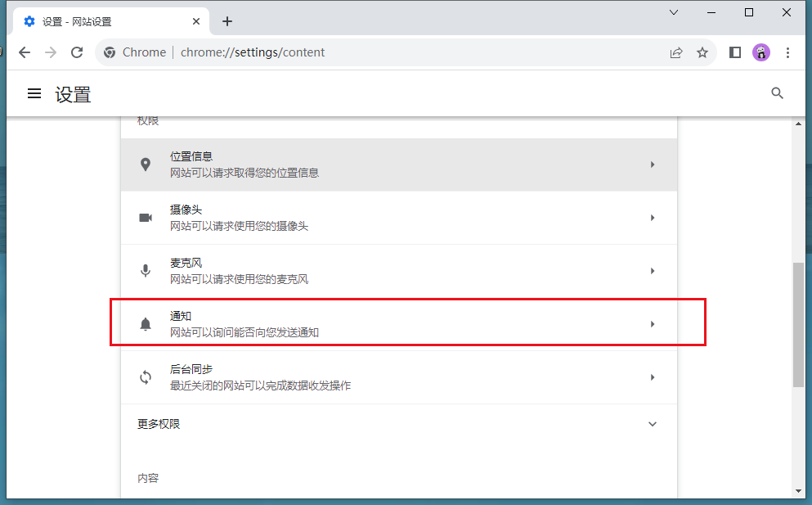This screenshot has width=812, height=505.
Task: Open 麦克风 row arrow
Action: [x=653, y=271]
